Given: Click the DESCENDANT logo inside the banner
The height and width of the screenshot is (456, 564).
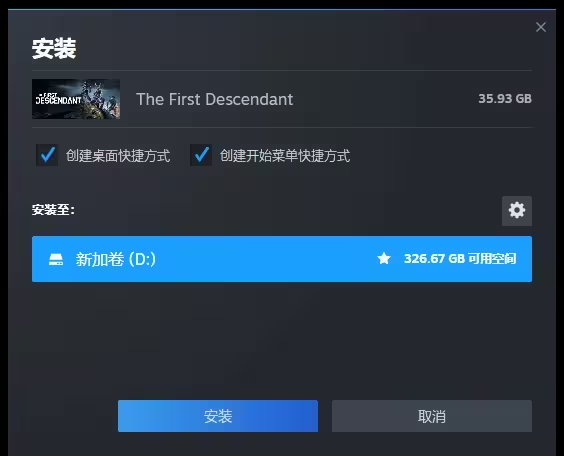Looking at the screenshot, I should click(59, 99).
